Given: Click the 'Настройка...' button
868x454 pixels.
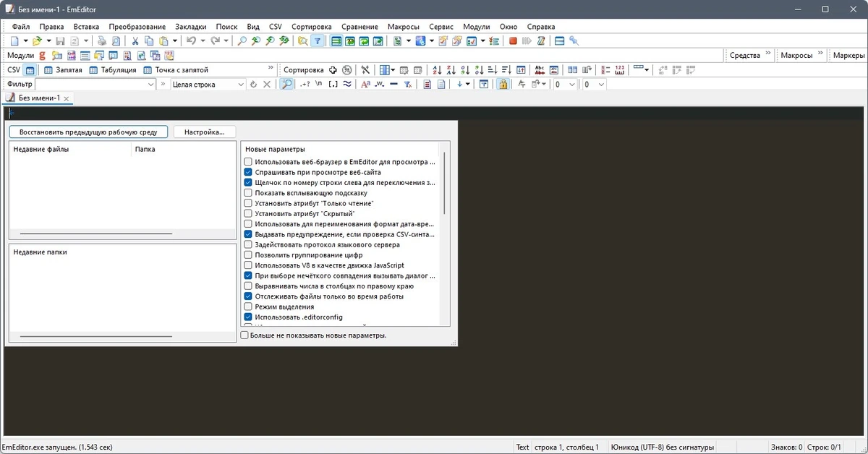Looking at the screenshot, I should [x=205, y=132].
